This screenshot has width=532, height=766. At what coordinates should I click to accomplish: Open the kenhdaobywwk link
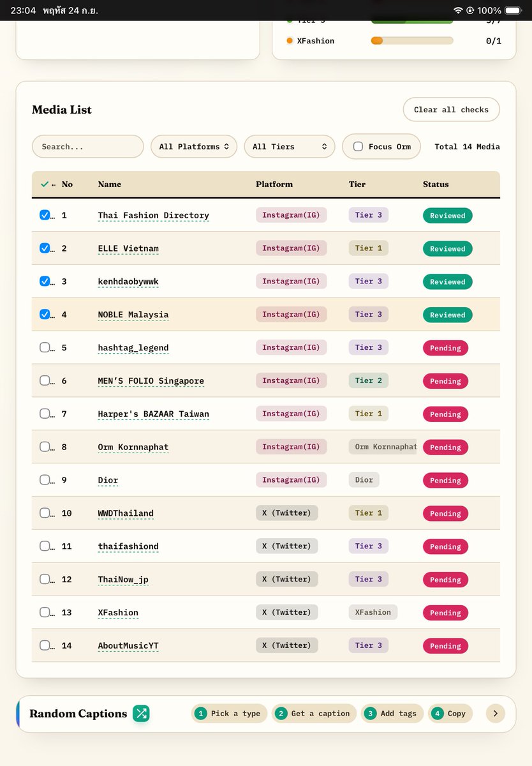(128, 282)
